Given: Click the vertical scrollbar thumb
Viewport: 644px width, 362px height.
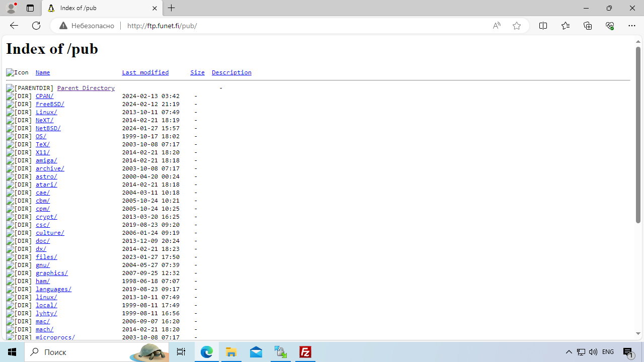Looking at the screenshot, I should pyautogui.click(x=638, y=135).
